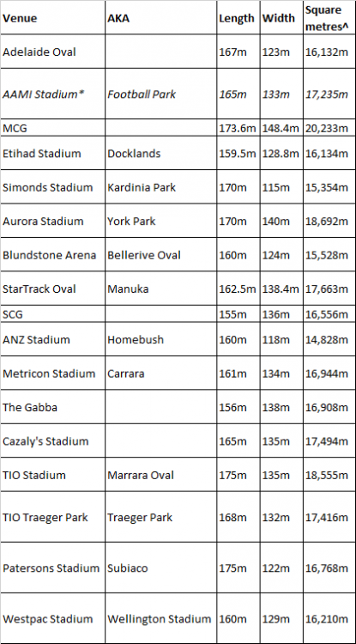
Task: Click Aurora Stadium area 18,692m
Action: (329, 221)
